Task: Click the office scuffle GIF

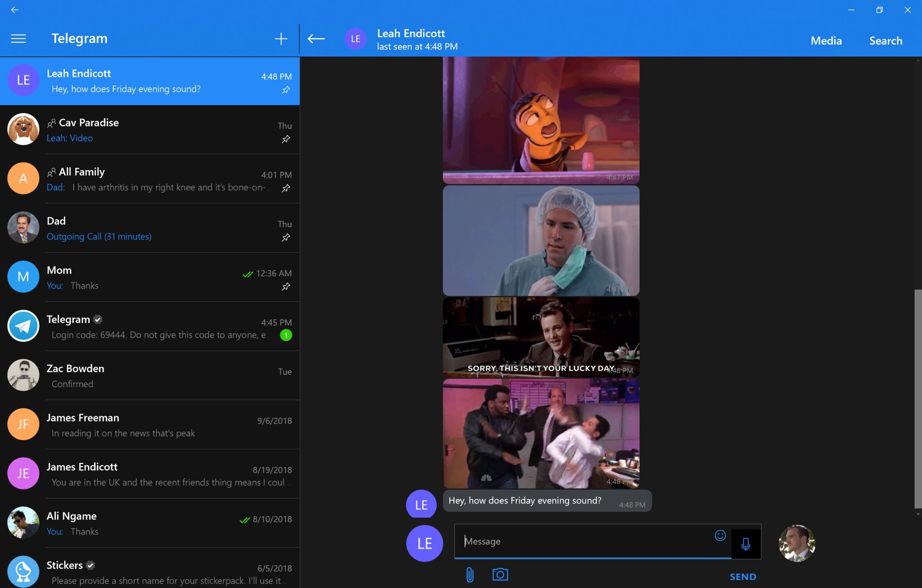Action: click(x=541, y=433)
